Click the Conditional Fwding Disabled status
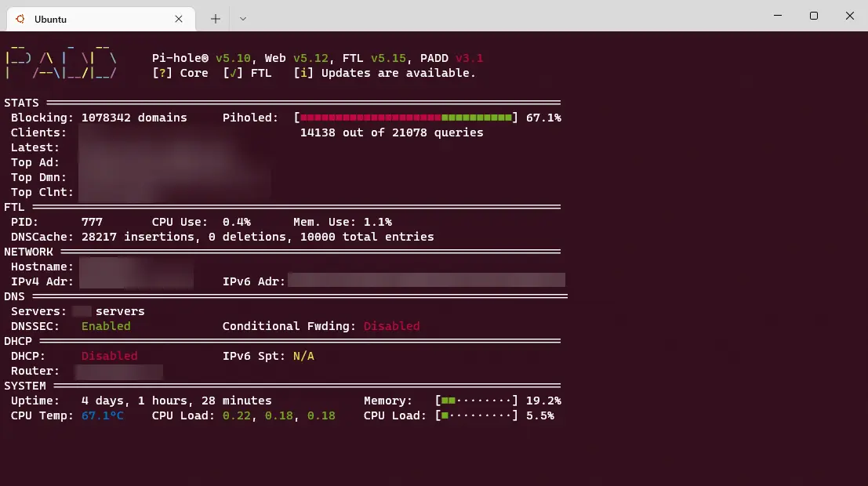This screenshot has width=868, height=486. point(391,326)
